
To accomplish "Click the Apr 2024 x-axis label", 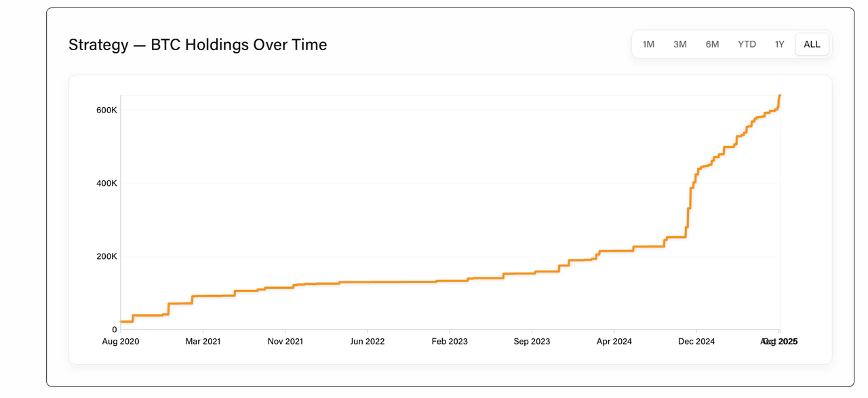I will [x=614, y=341].
